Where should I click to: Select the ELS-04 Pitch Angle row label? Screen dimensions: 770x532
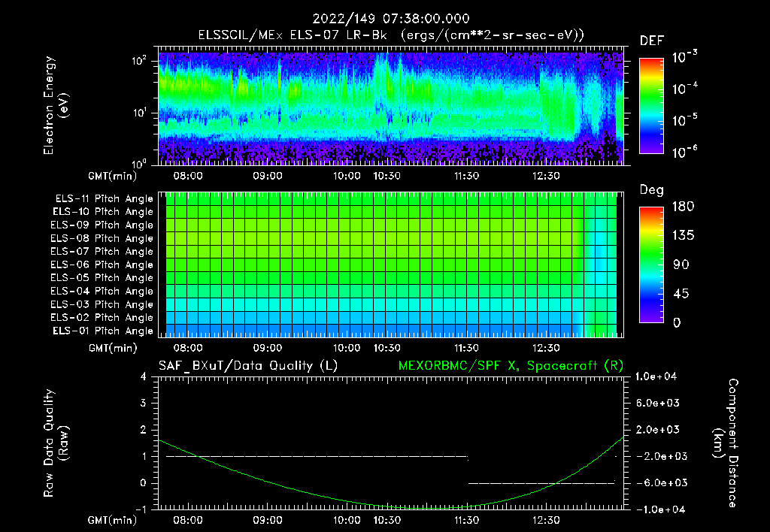click(x=102, y=291)
